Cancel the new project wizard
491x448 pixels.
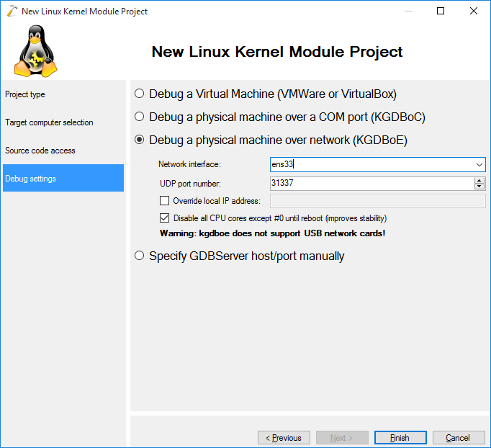pyautogui.click(x=459, y=438)
